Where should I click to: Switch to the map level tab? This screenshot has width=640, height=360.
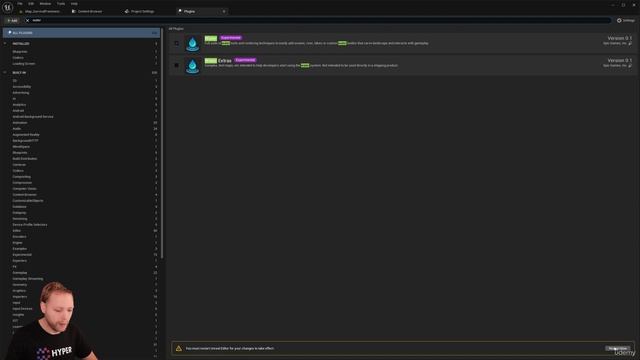42,11
